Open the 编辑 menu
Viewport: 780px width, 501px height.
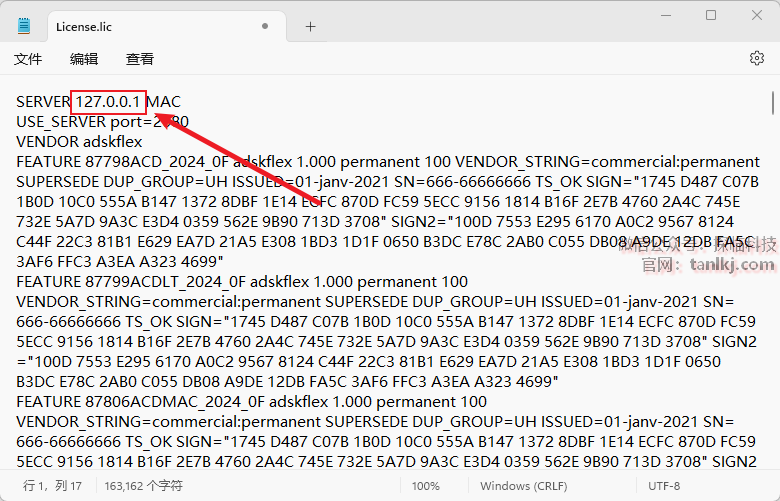point(84,59)
